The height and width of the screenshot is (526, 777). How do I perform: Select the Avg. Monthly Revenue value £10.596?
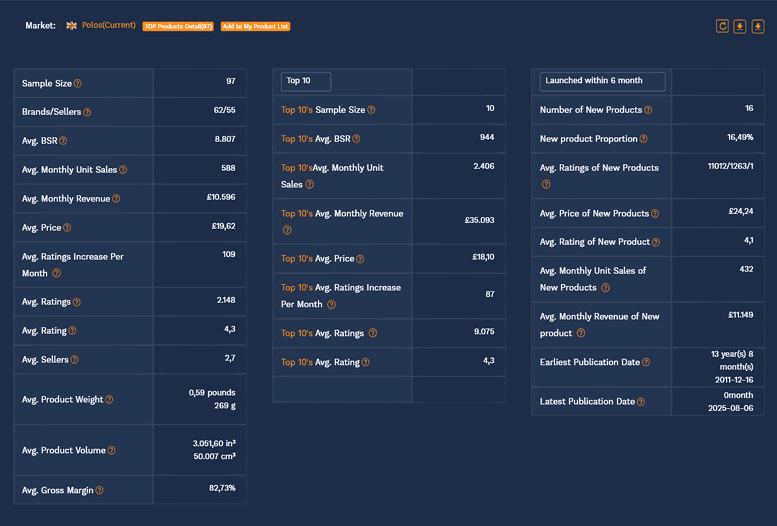(221, 197)
